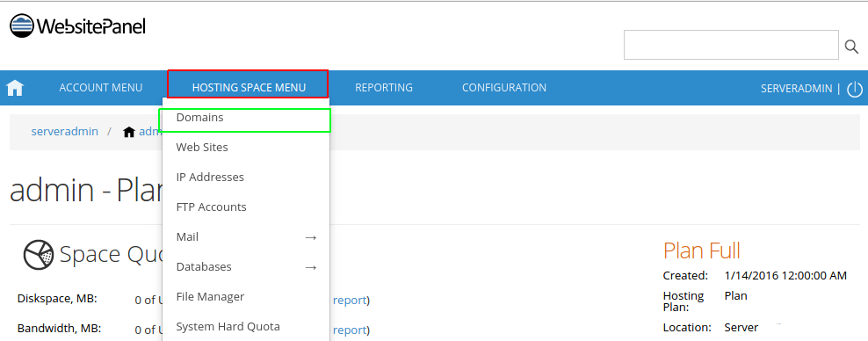This screenshot has width=868, height=341.
Task: Click the Space Quotas pie chart icon
Action: 38,255
